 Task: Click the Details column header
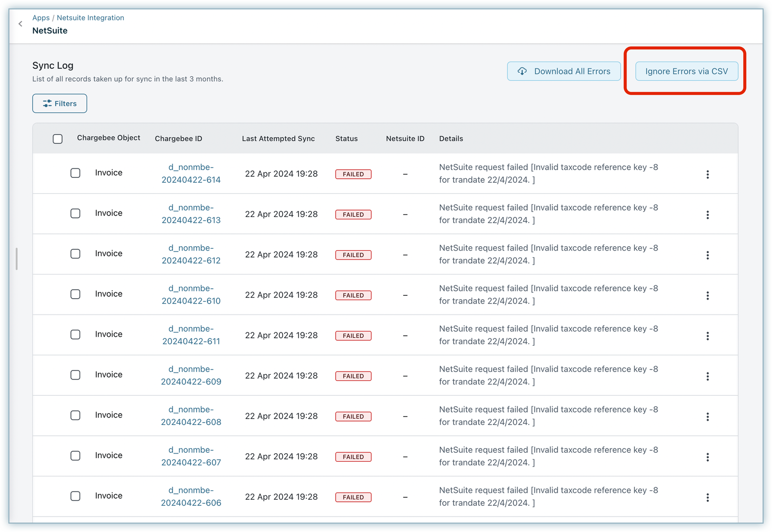coord(451,139)
